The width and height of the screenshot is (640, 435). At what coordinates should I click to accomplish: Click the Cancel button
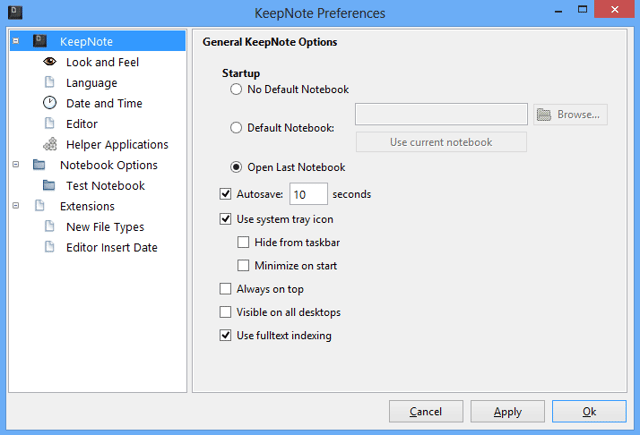pyautogui.click(x=426, y=411)
